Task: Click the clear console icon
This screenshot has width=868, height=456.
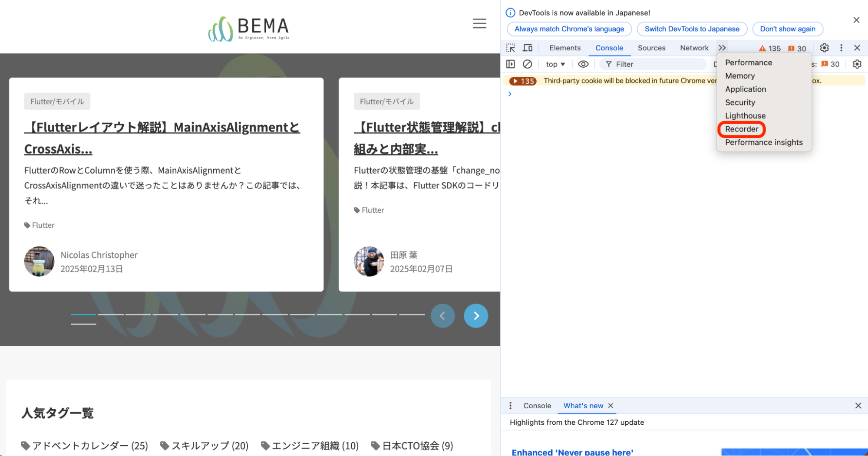Action: tap(527, 64)
